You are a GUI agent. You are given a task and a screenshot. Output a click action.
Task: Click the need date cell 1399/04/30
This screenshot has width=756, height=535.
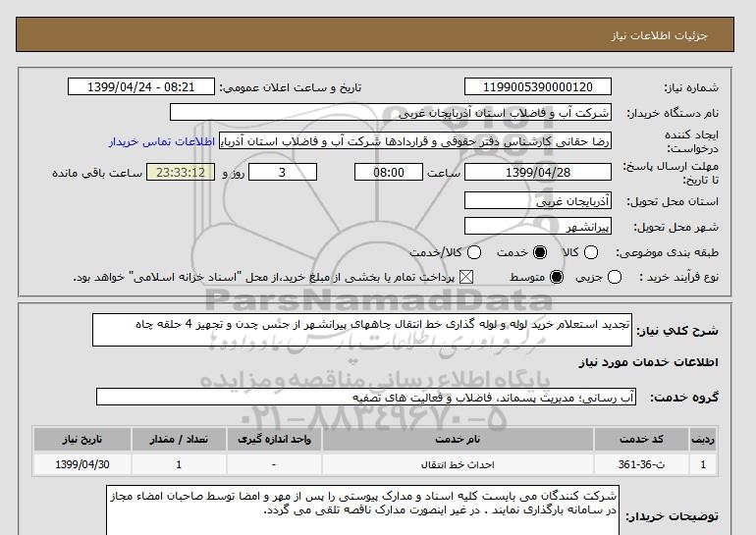[x=82, y=464]
